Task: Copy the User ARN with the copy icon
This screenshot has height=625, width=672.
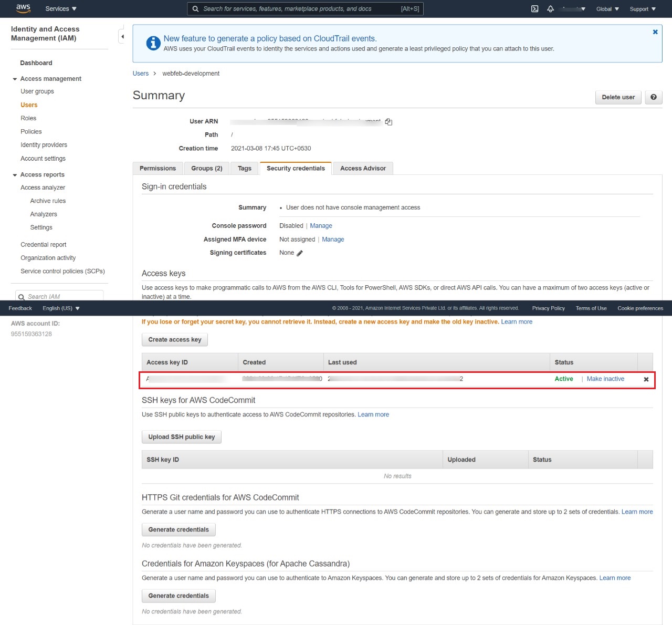Action: 388,121
